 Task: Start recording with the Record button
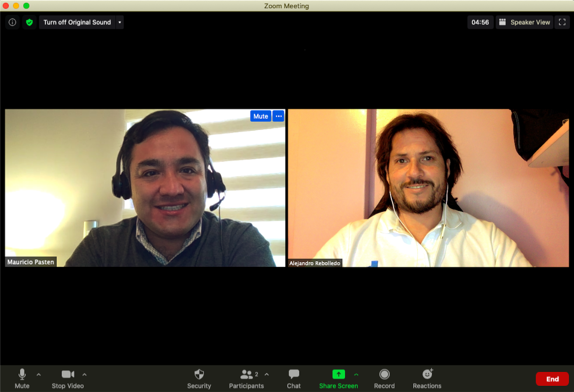point(384,379)
